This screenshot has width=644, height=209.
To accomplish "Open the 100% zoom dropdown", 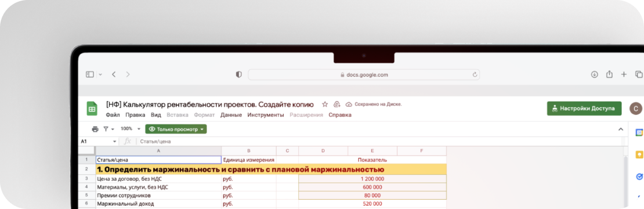I will (130, 129).
